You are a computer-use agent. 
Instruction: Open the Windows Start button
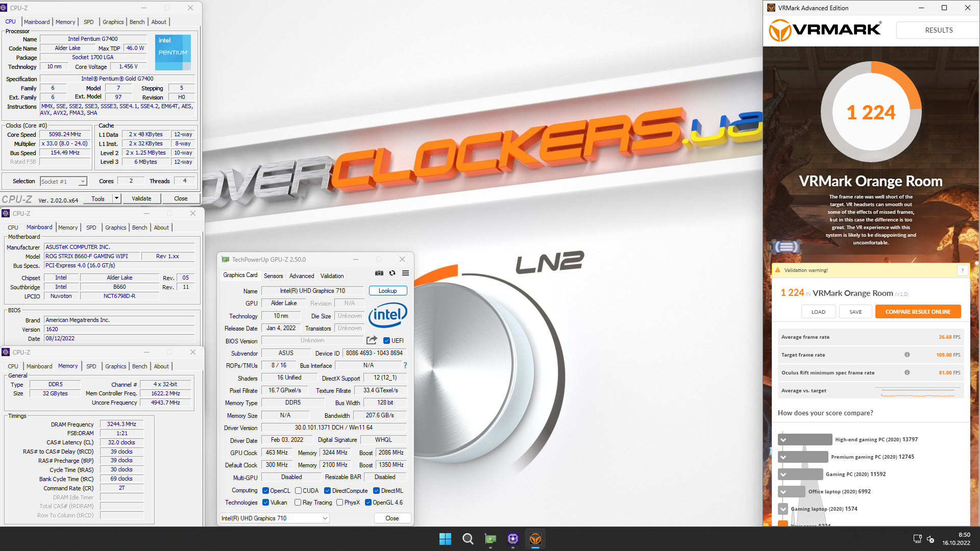click(445, 539)
